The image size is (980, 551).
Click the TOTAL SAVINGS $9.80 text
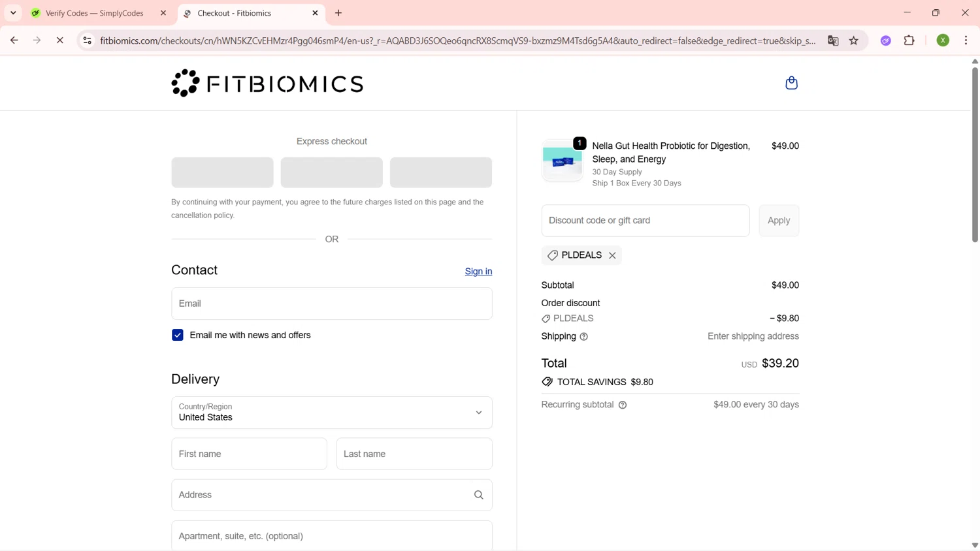(x=605, y=382)
